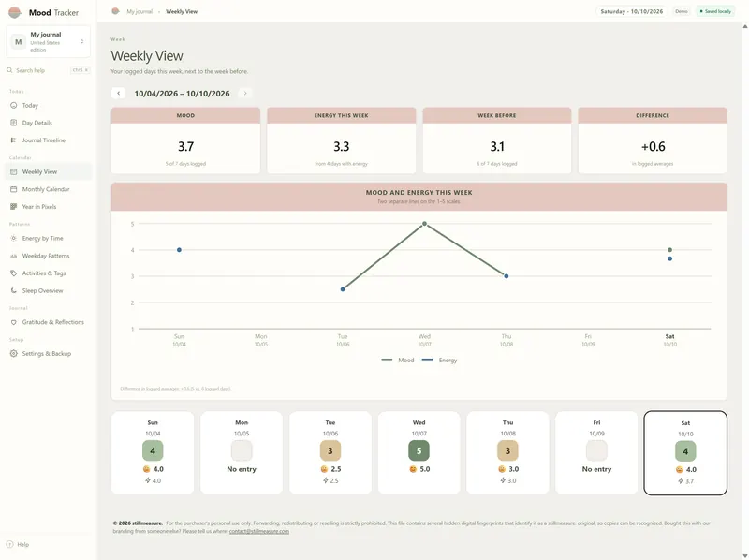The image size is (749, 560).
Task: Open the Sun 10/04 day card
Action: [153, 452]
